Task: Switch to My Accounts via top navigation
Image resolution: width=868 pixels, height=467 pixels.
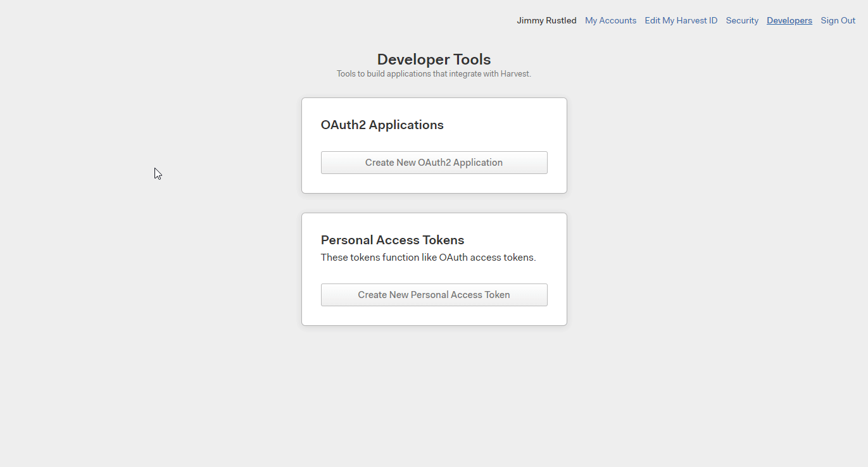Action: 610,20
